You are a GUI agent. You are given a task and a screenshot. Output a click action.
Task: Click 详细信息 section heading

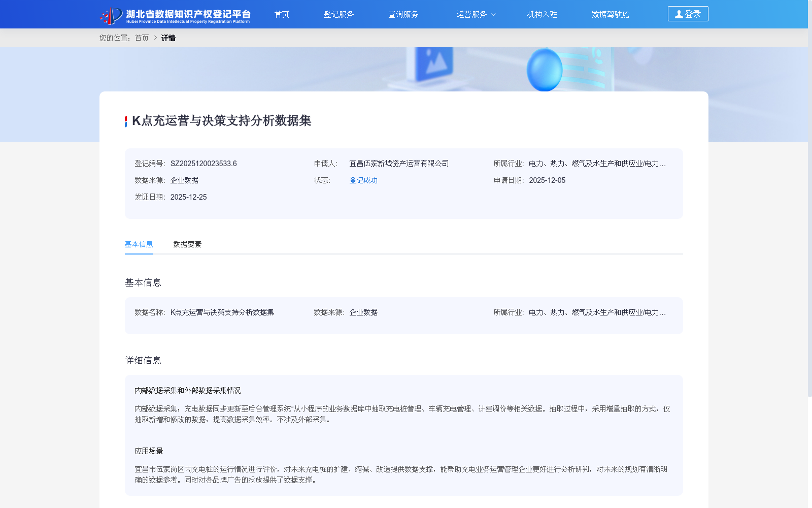click(143, 361)
